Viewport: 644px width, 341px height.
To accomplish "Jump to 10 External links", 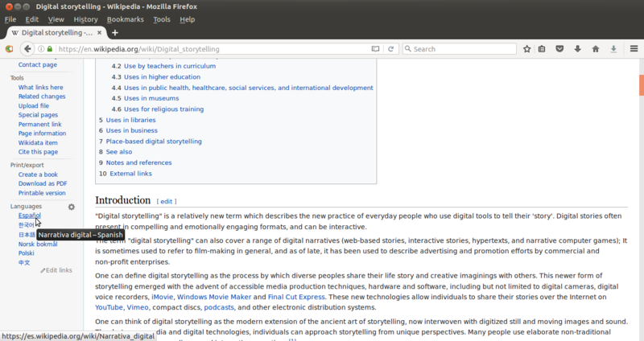I will coord(126,174).
